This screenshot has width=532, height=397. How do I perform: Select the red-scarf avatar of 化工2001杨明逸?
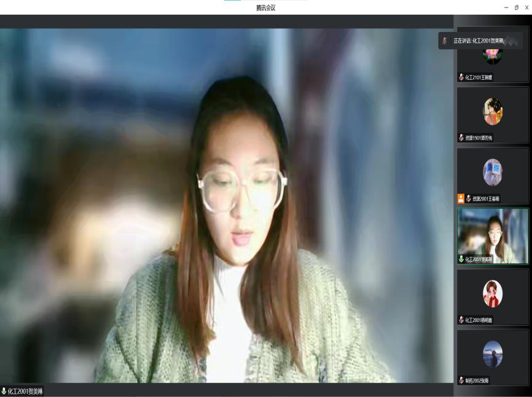coord(492,294)
